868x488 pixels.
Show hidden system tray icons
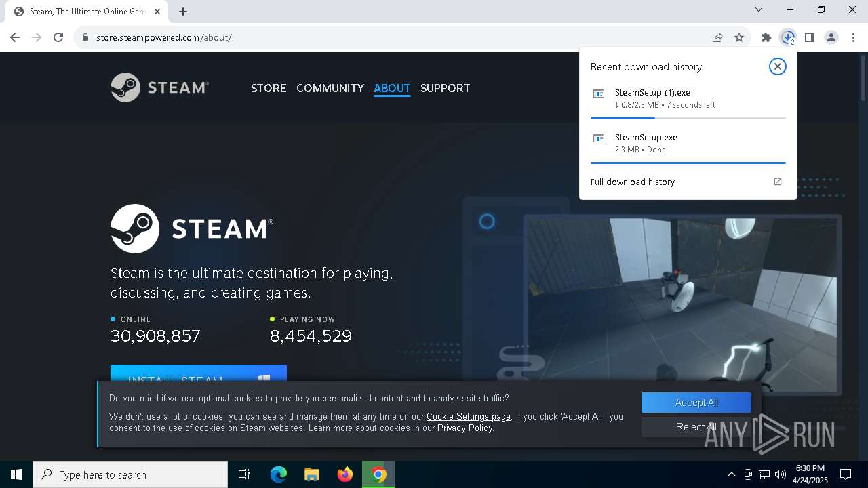click(x=731, y=474)
